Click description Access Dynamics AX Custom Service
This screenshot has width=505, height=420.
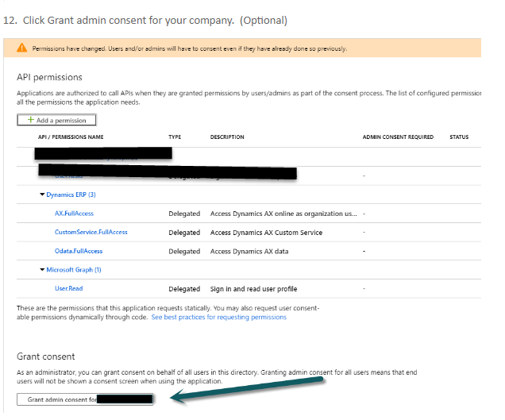pyautogui.click(x=266, y=232)
